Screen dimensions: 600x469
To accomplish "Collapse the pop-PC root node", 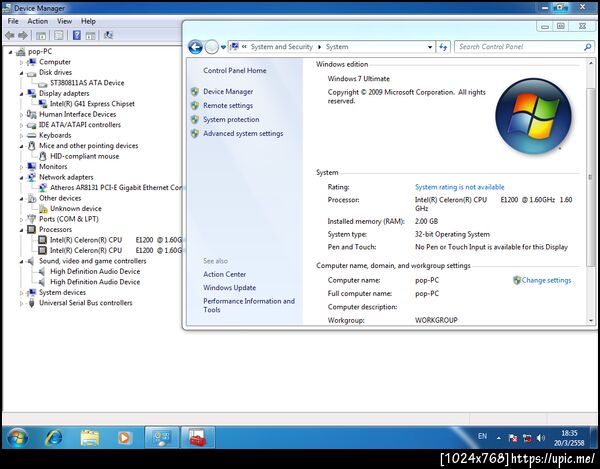I will tap(10, 52).
